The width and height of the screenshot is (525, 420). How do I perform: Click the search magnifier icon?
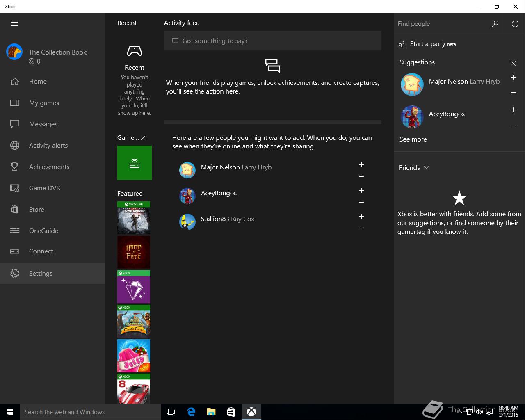(x=495, y=24)
